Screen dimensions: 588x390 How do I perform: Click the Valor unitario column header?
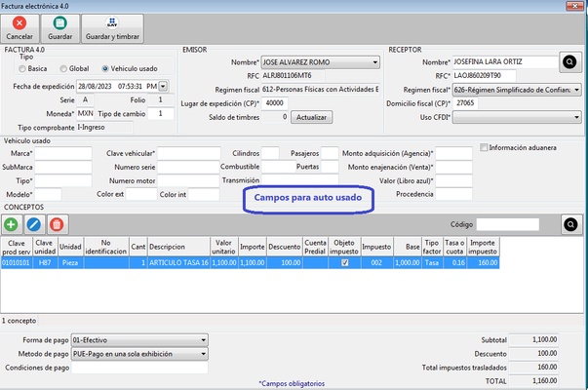224,247
